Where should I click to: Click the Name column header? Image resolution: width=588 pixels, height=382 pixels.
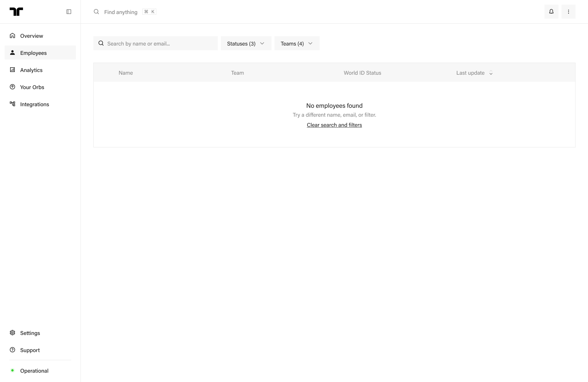coord(126,73)
